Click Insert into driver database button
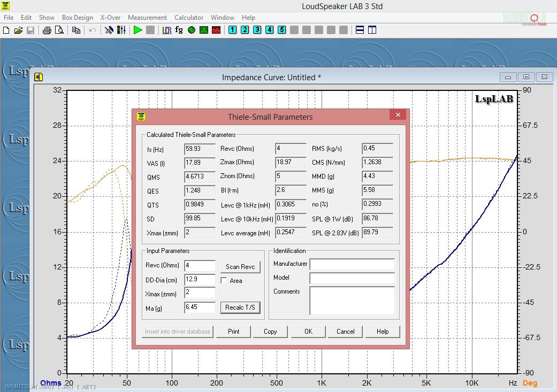 click(178, 332)
